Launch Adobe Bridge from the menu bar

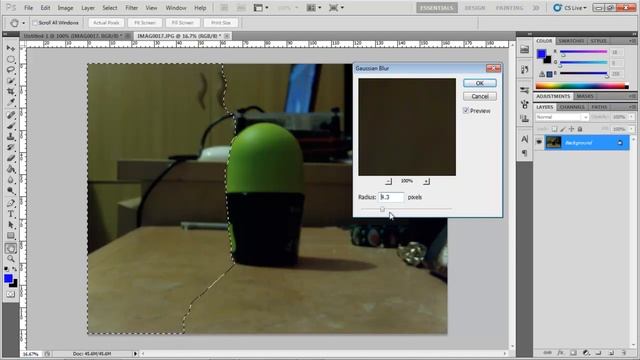[x=224, y=8]
